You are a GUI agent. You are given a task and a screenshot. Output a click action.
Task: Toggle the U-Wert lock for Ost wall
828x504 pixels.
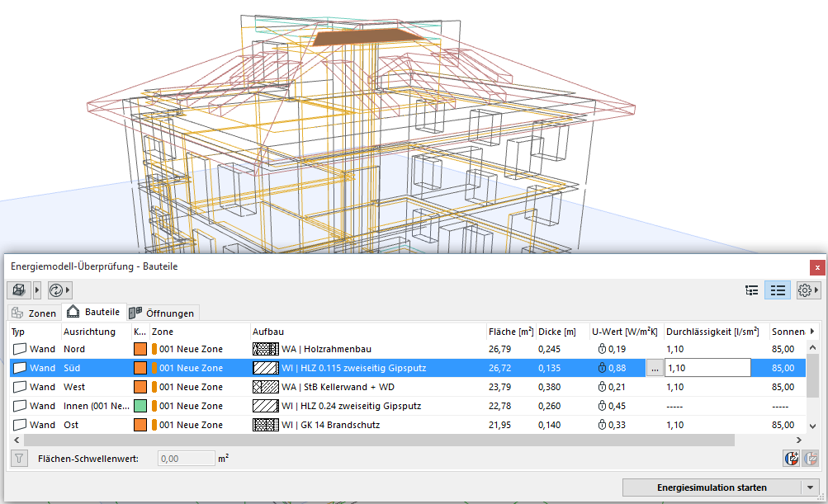pos(602,425)
